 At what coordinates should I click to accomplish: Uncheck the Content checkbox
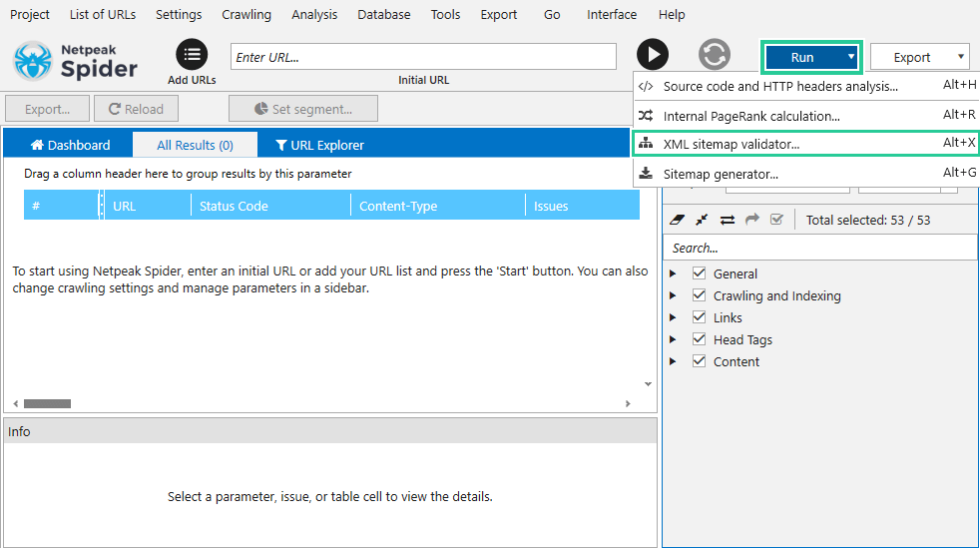coord(700,361)
